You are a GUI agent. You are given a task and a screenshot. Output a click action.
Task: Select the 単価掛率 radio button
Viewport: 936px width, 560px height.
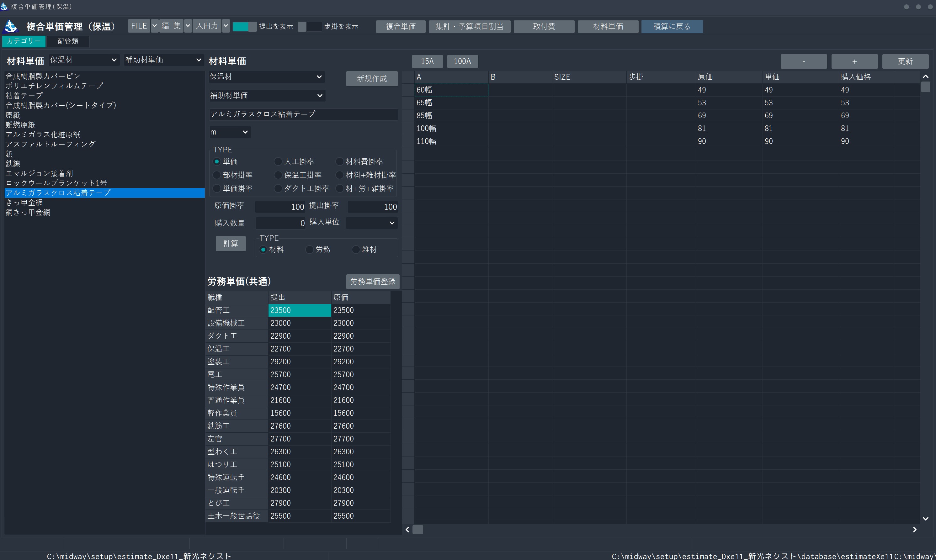pyautogui.click(x=217, y=188)
